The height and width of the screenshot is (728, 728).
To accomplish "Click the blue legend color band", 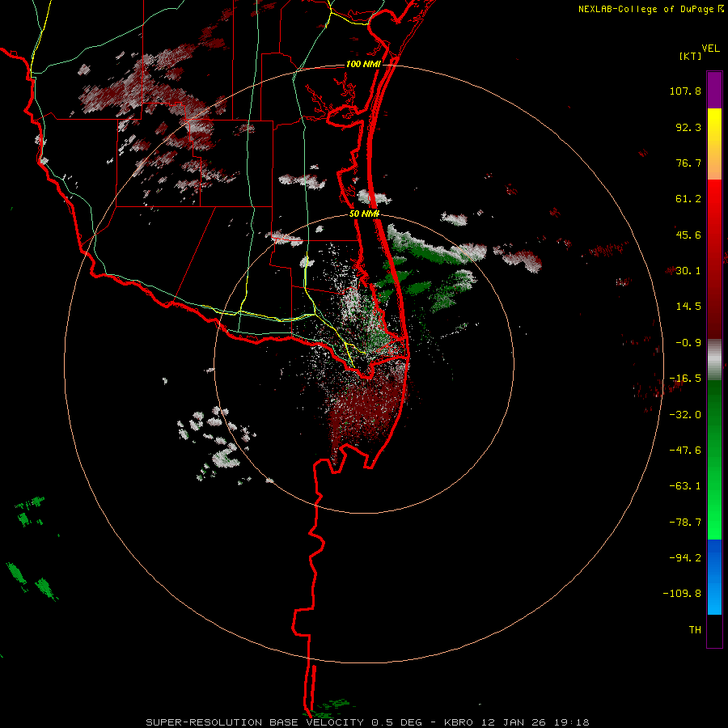I will click(x=714, y=577).
